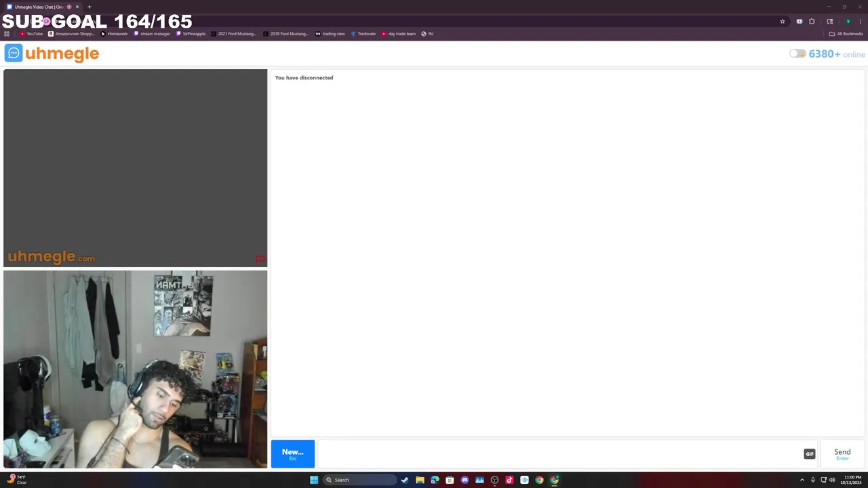Open TikTok from the taskbar
This screenshot has width=868, height=488.
pos(509,480)
